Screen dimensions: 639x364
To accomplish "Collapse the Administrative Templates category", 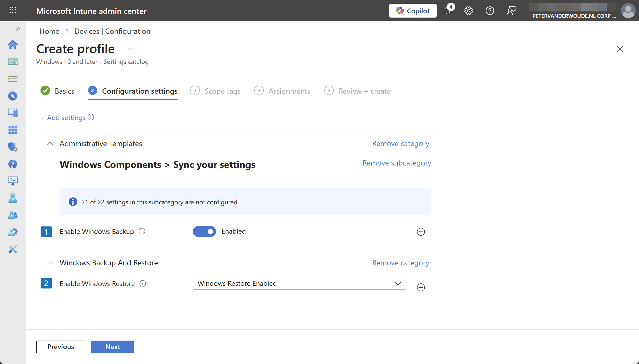I will pyautogui.click(x=50, y=144).
